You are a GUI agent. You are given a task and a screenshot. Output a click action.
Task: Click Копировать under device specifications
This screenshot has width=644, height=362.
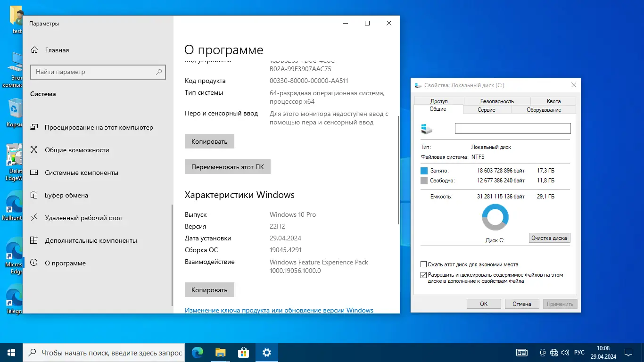click(x=209, y=141)
